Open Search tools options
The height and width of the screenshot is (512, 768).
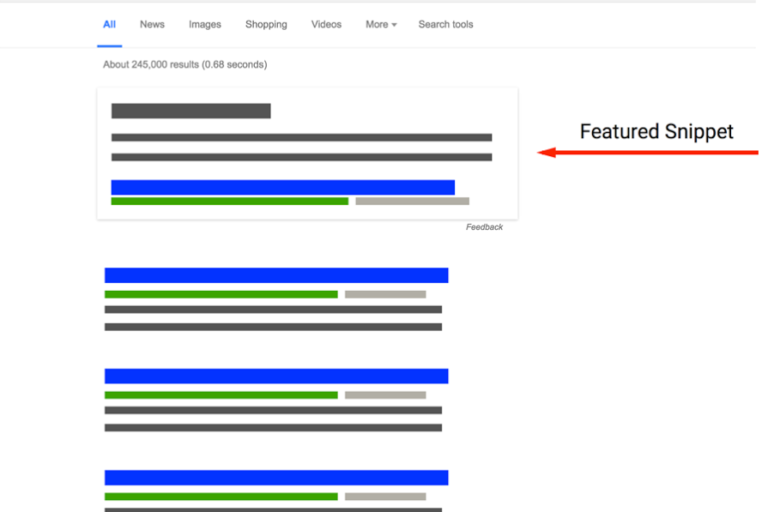click(445, 24)
